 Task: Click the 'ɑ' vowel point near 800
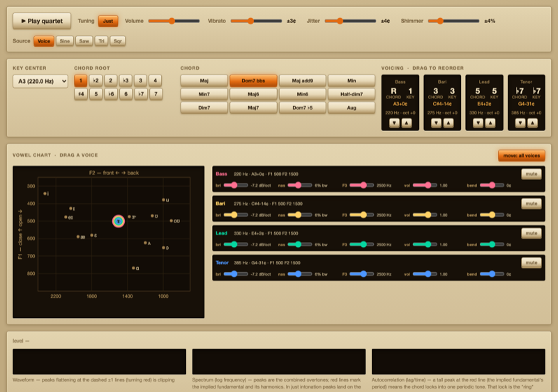133,268
